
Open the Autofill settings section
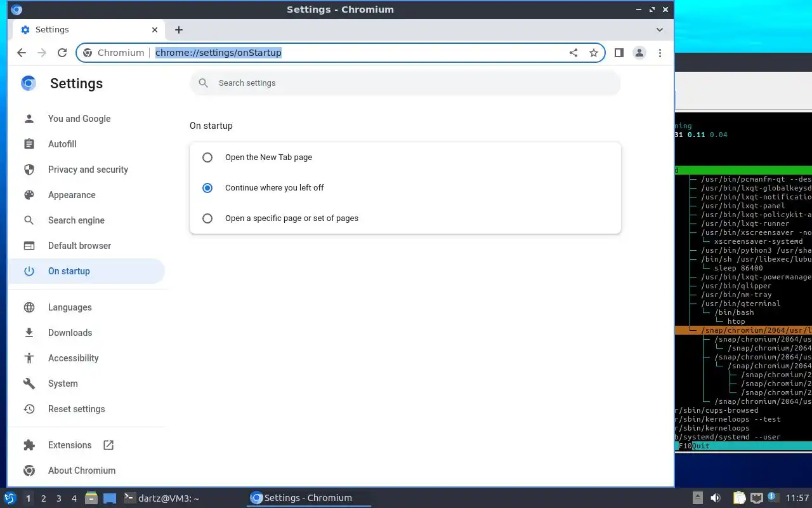coord(86,144)
